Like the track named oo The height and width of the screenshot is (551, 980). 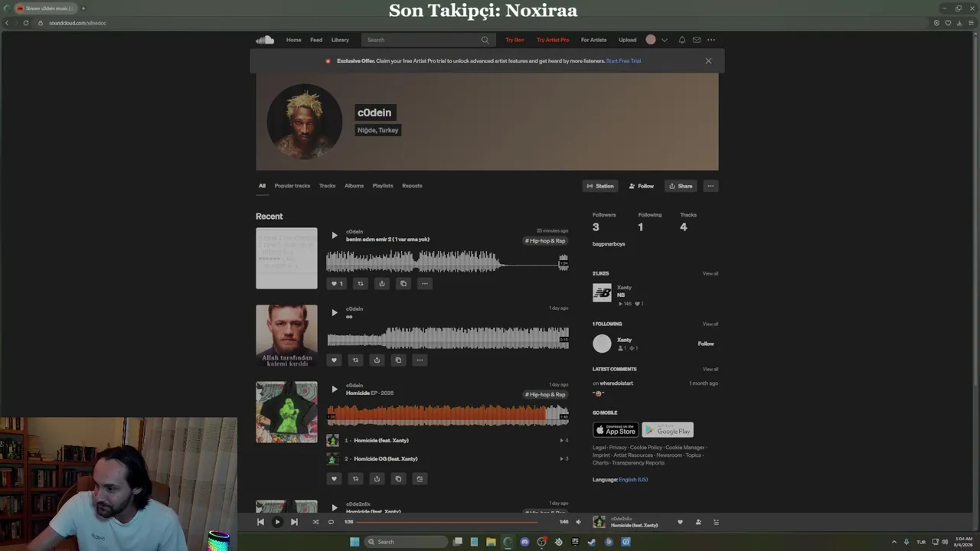(x=334, y=360)
